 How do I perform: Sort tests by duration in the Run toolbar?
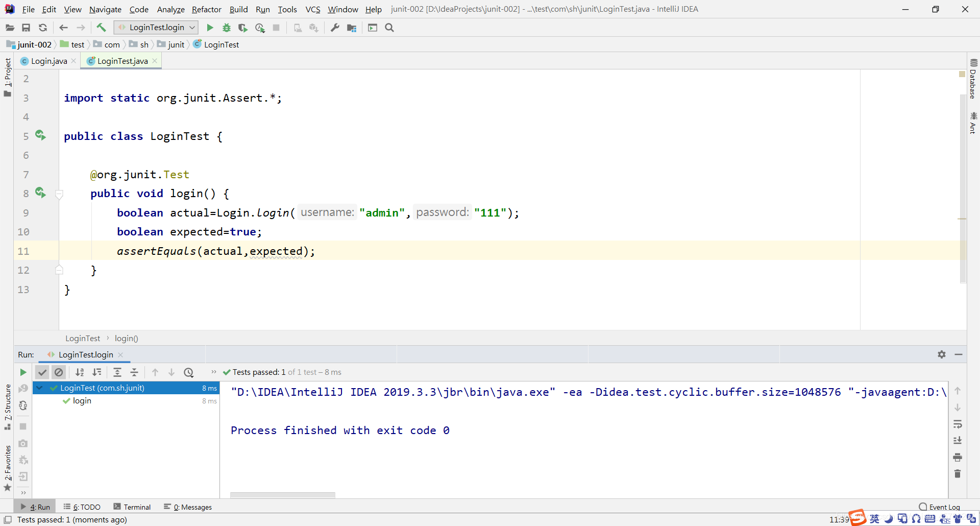tap(96, 372)
